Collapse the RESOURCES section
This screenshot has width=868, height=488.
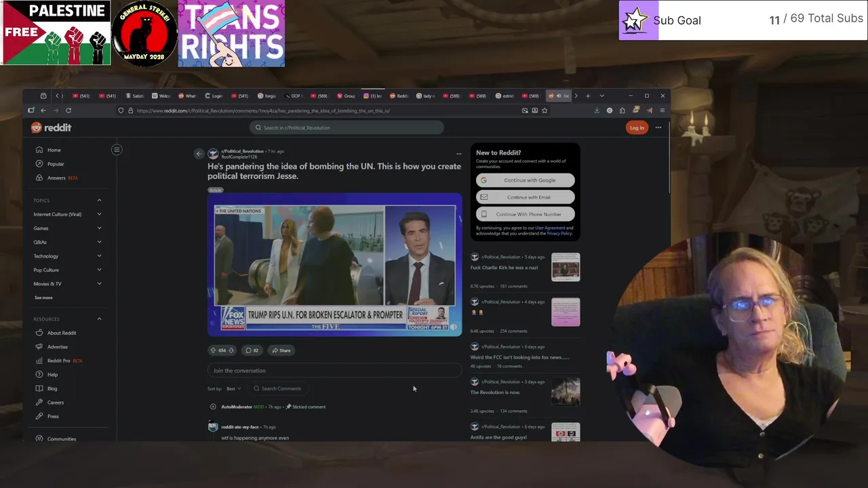[99, 319]
